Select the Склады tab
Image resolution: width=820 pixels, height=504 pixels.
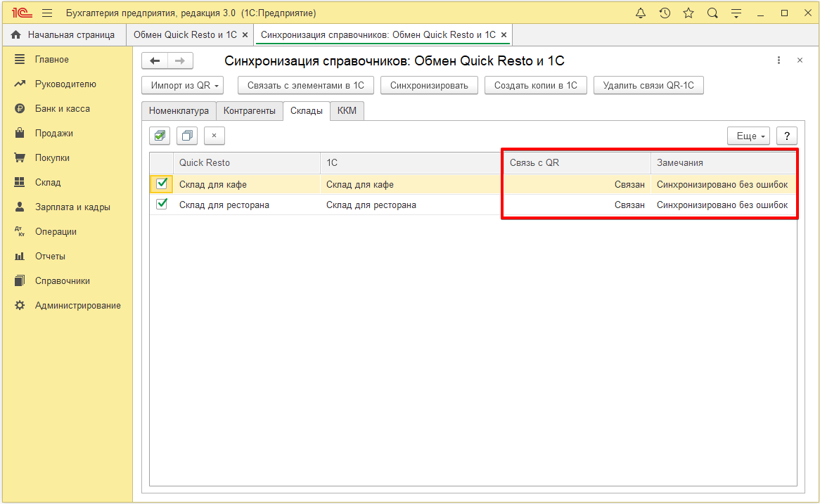click(307, 111)
